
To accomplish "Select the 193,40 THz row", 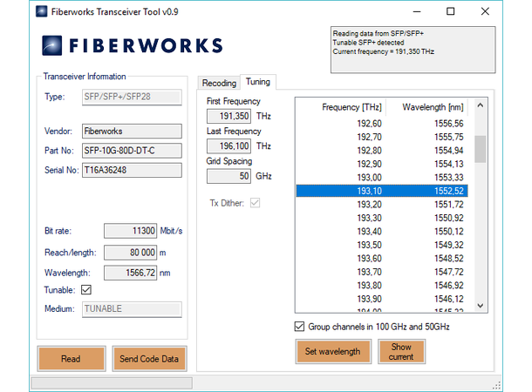I will 382,232.
